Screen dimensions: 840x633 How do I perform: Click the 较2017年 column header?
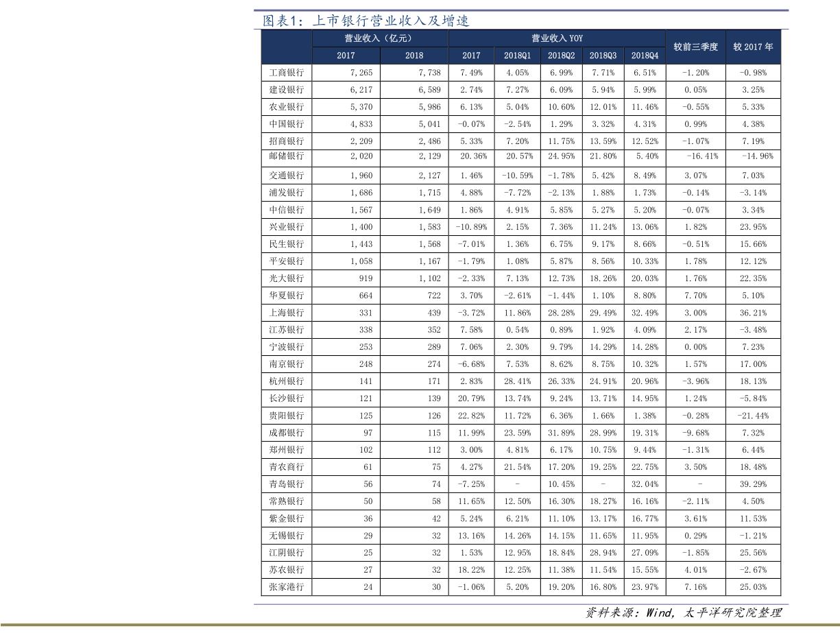click(x=753, y=47)
